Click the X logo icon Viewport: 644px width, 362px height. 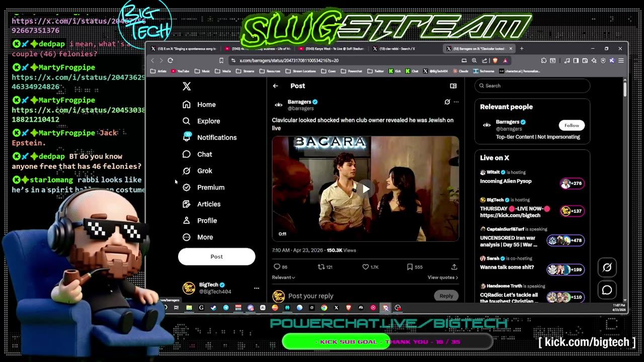pos(187,86)
